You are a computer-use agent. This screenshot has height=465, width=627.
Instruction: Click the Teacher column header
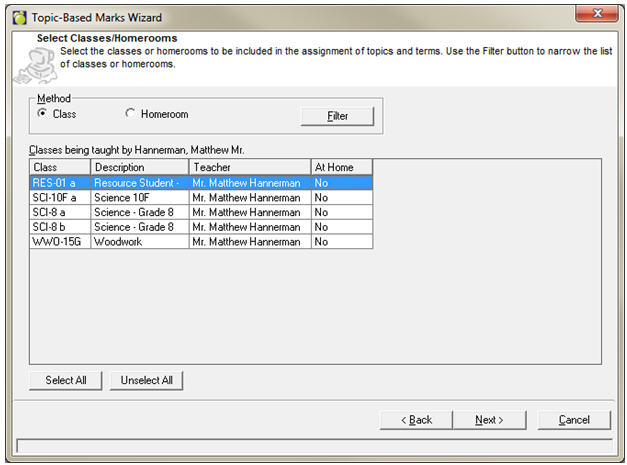click(x=248, y=167)
